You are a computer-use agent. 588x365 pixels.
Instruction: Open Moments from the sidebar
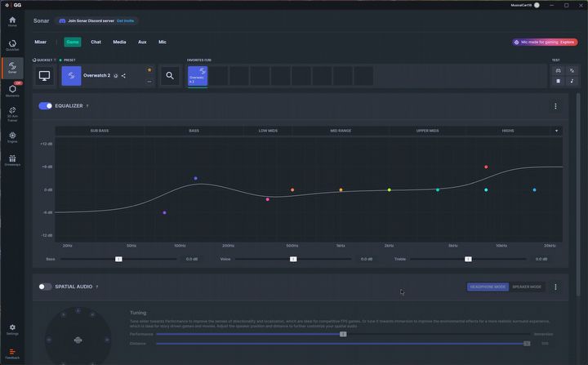point(12,90)
